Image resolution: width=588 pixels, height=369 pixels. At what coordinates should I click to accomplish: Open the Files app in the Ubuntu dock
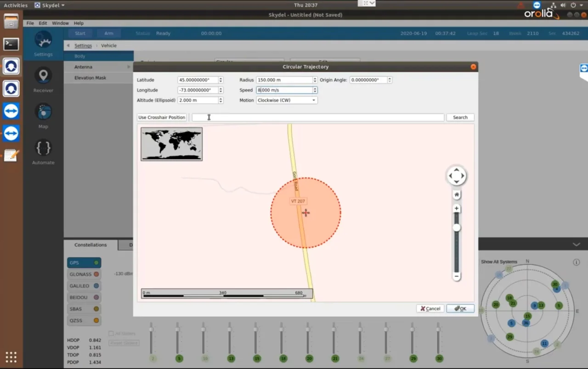tap(11, 22)
